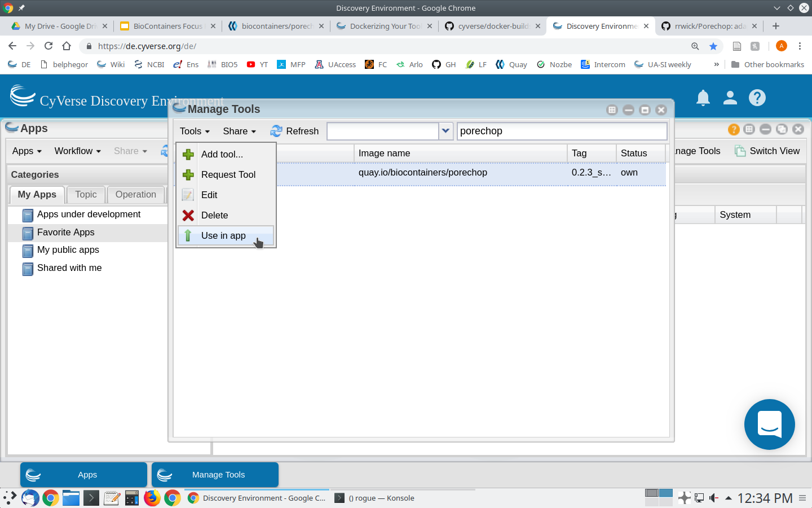Open the Workflow dropdown menu
Screen dimensions: 812x508
[77, 151]
